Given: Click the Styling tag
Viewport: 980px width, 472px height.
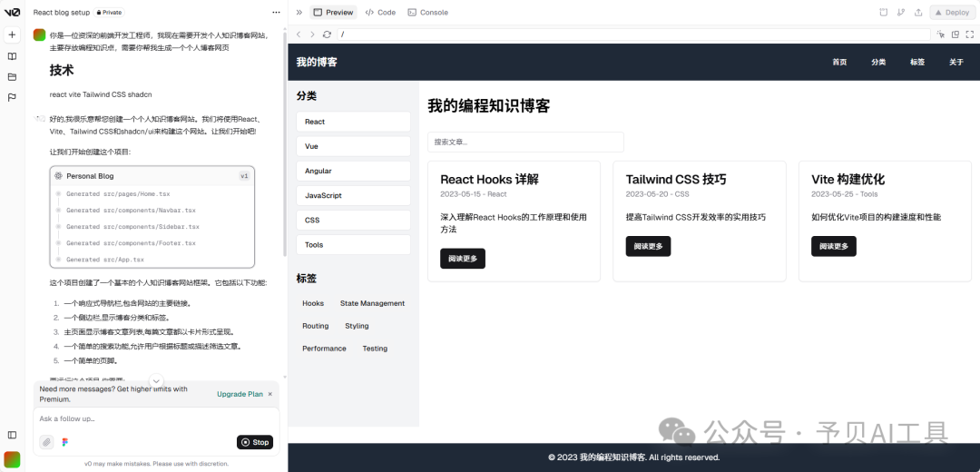Looking at the screenshot, I should pyautogui.click(x=357, y=326).
